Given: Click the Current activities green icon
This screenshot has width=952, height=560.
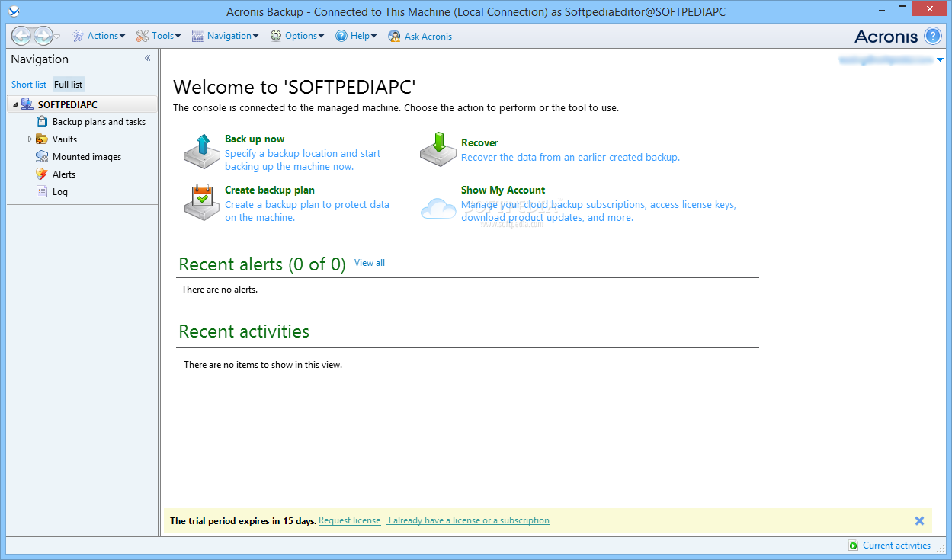Looking at the screenshot, I should tap(854, 546).
